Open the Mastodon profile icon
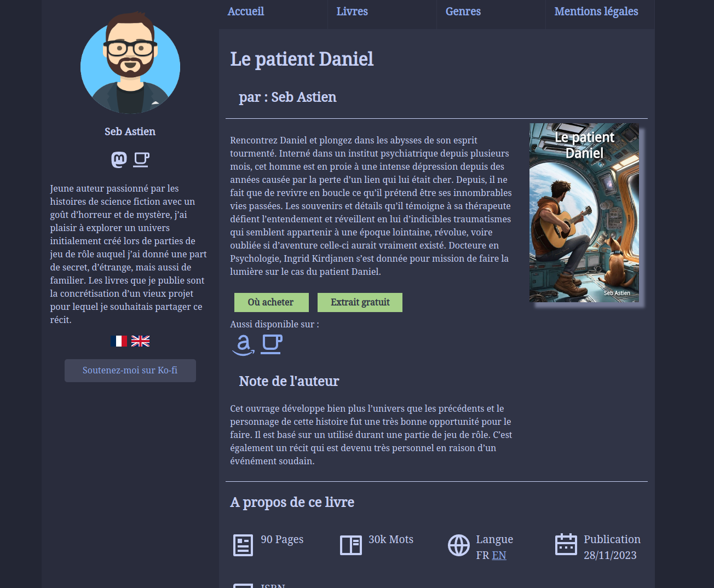 click(x=119, y=159)
